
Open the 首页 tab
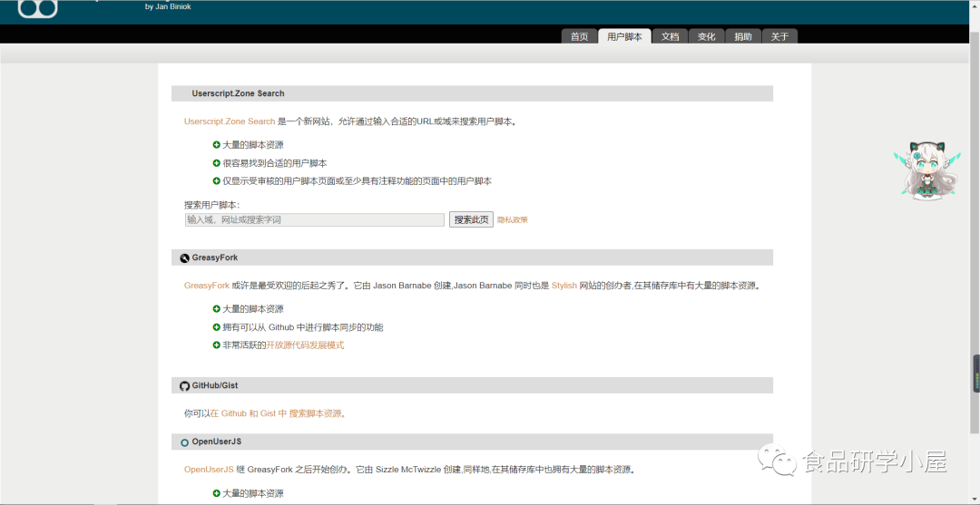pos(579,36)
